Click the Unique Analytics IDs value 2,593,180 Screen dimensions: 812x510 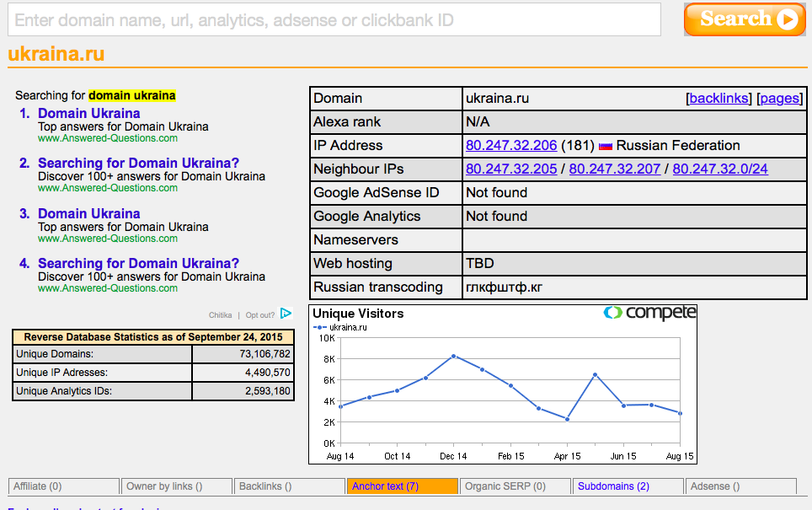(267, 391)
